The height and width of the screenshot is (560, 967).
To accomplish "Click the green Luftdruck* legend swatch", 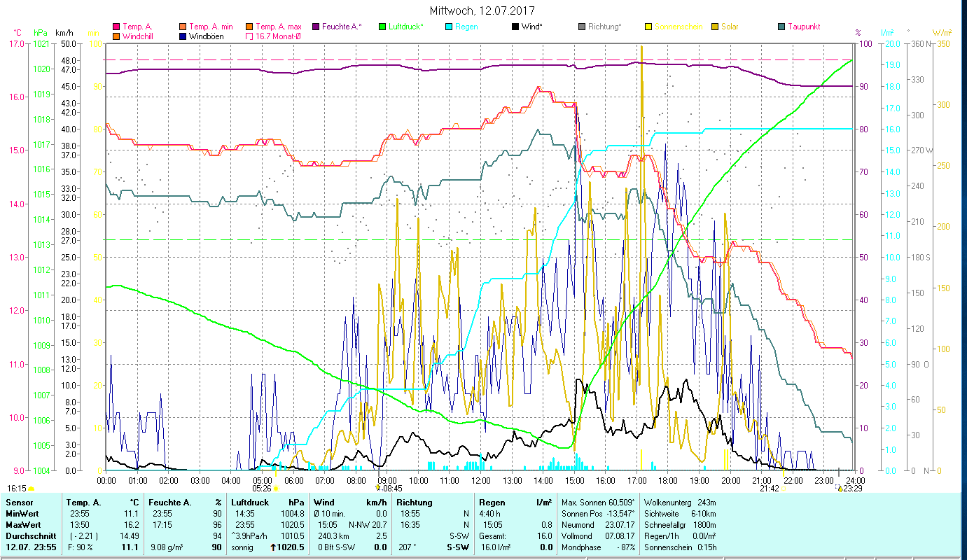I will pos(382,27).
